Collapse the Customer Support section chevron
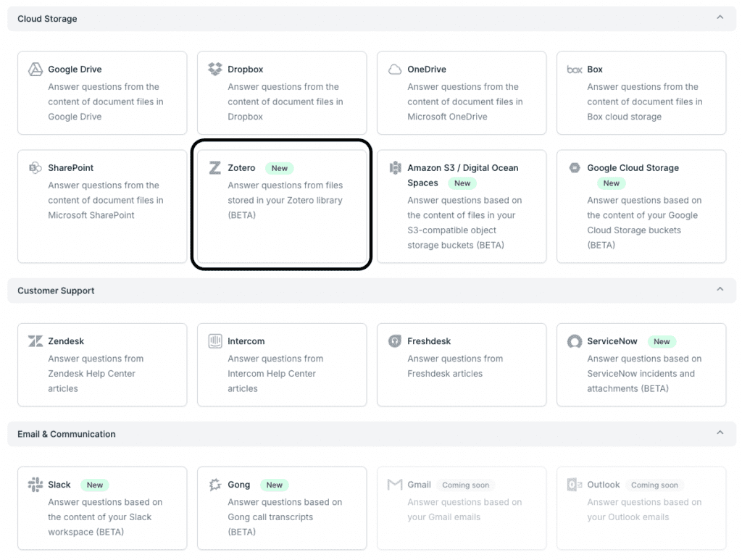Viewport: 742px width, 560px height. tap(720, 290)
